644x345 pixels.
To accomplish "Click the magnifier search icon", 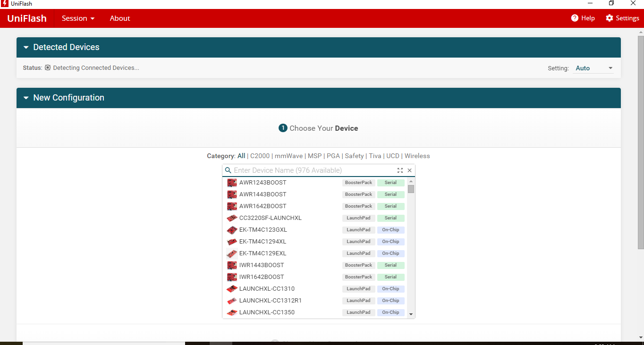I will [x=228, y=170].
